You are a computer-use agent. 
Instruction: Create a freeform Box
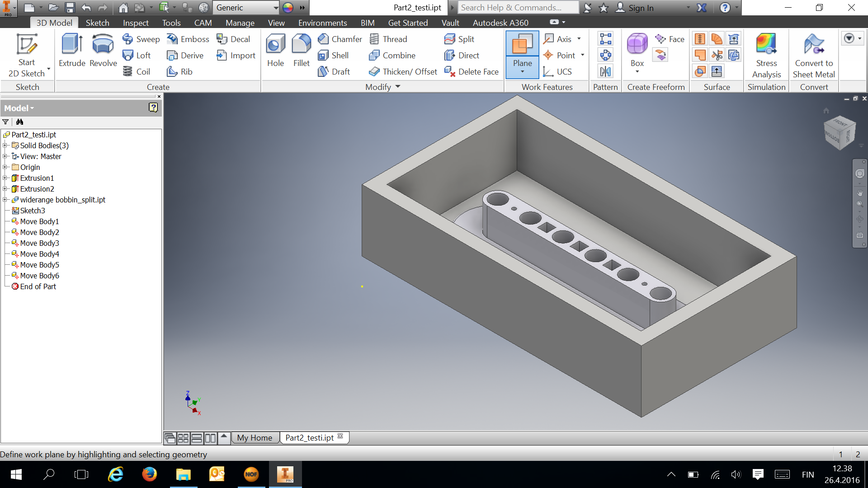pyautogui.click(x=637, y=51)
